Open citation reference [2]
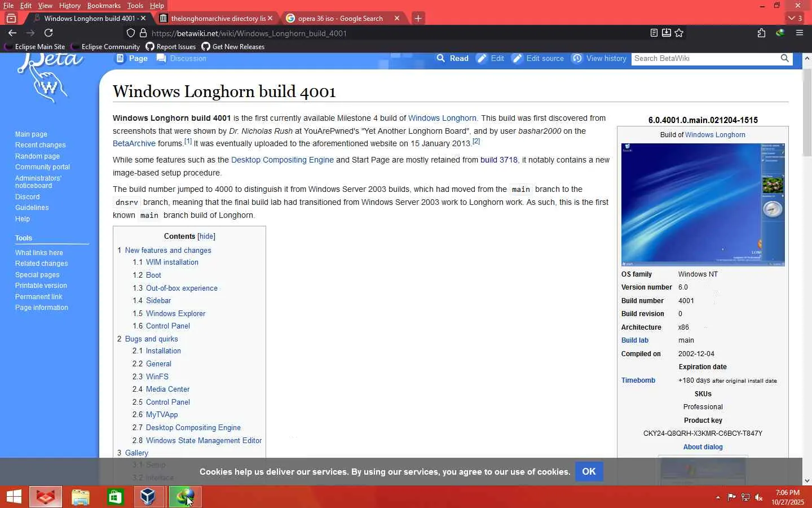 476,141
